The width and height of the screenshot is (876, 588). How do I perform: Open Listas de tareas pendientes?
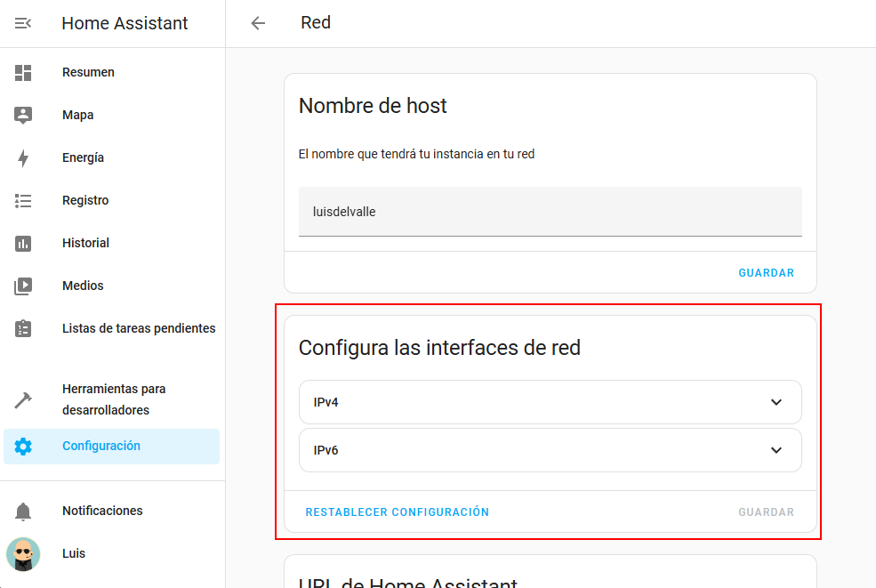pos(139,329)
